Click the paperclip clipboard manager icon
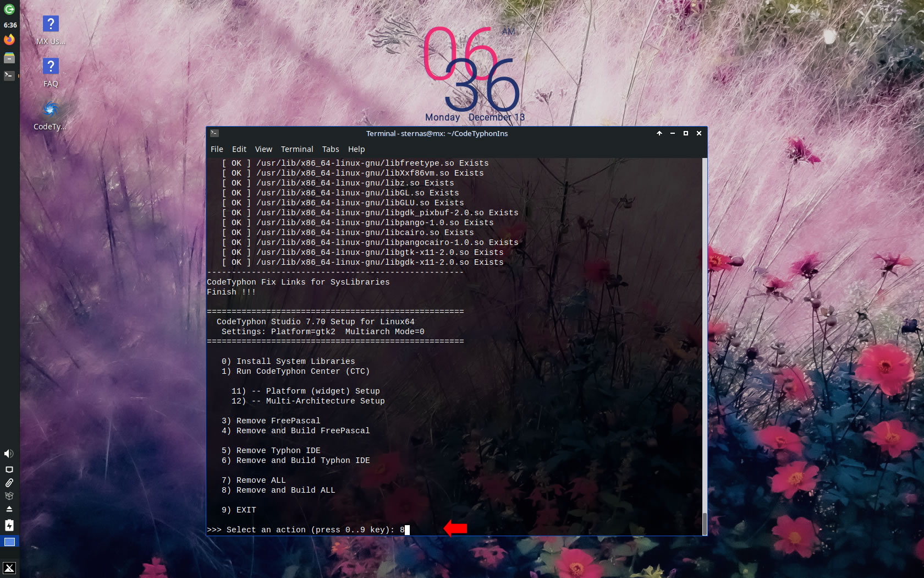The height and width of the screenshot is (578, 924). point(9,483)
